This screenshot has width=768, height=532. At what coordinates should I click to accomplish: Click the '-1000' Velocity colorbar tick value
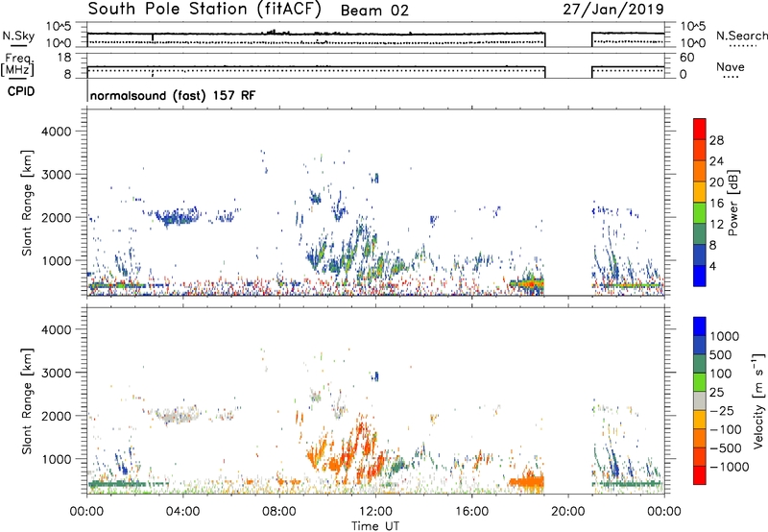(729, 467)
